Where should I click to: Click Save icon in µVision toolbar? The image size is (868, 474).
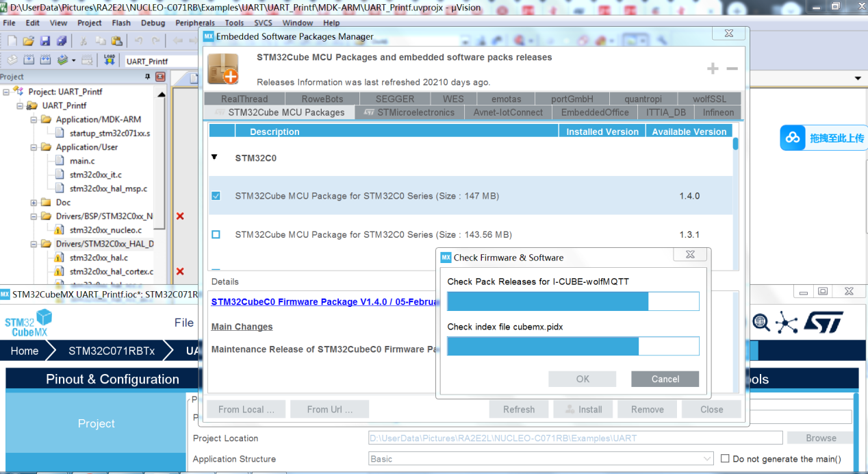coord(44,41)
